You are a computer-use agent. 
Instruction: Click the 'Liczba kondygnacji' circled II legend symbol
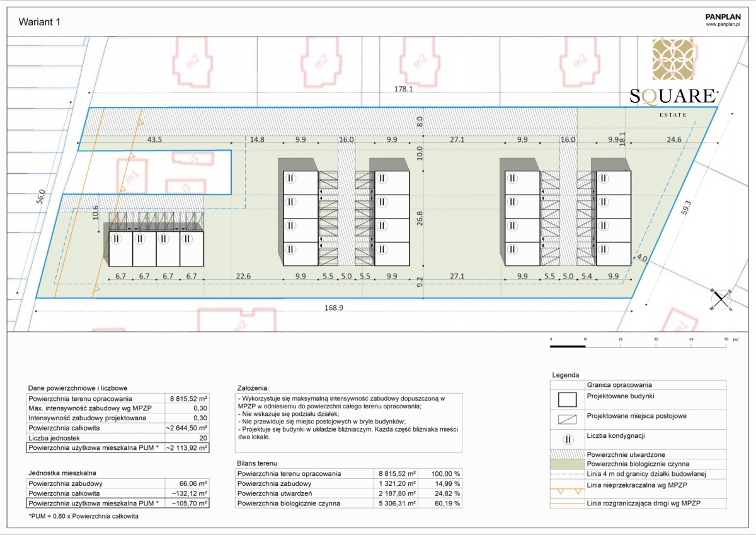coord(568,436)
